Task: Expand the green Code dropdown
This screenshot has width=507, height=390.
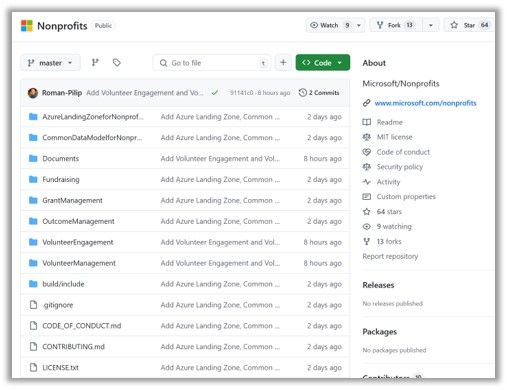Action: pyautogui.click(x=322, y=62)
